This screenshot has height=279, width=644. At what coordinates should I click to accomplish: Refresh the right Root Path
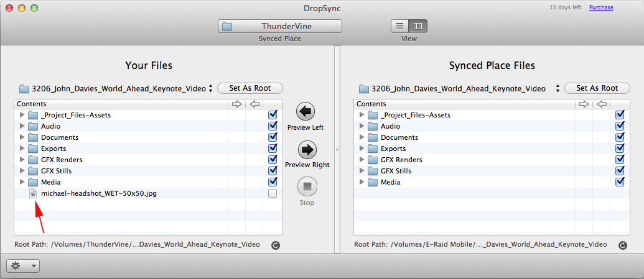coord(623,245)
